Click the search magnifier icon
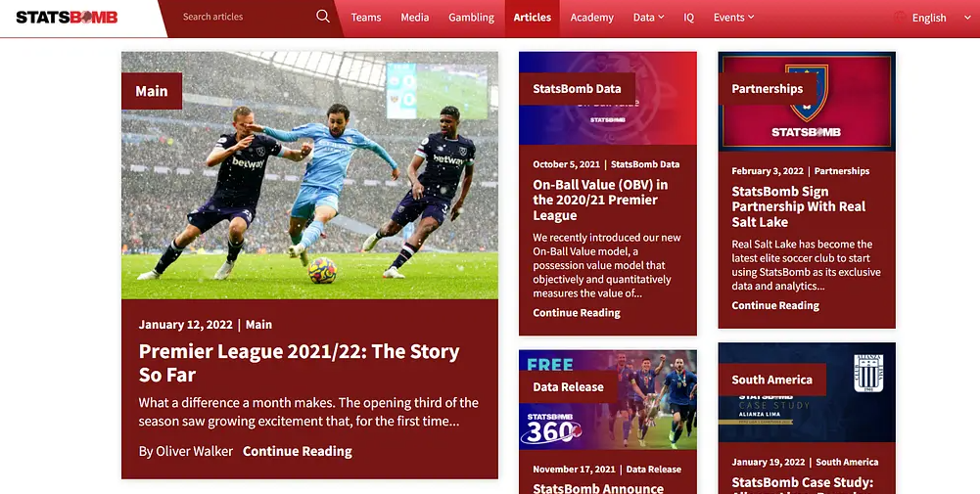This screenshot has height=494, width=980. click(x=322, y=17)
